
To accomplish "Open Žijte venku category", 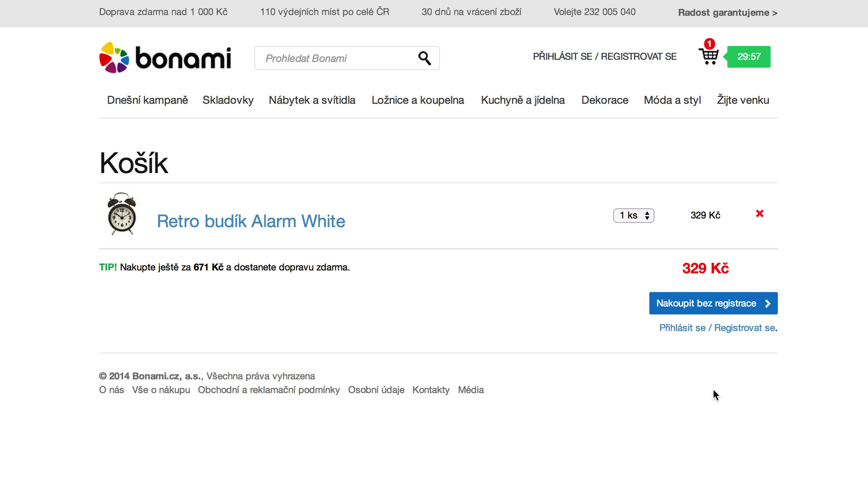I will pos(743,100).
